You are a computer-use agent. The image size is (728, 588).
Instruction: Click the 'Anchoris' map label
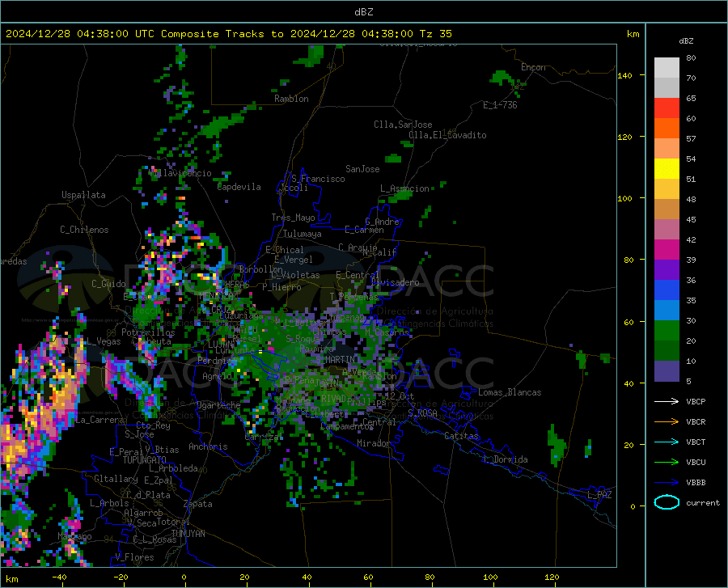(x=208, y=446)
